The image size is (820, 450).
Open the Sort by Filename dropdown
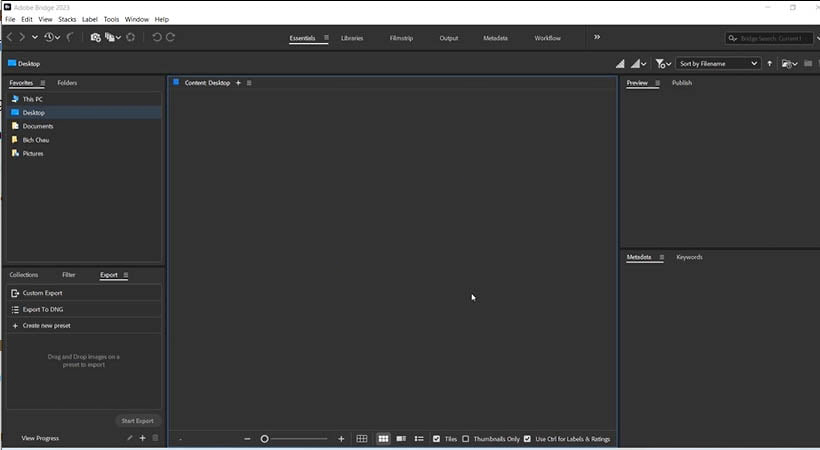[x=718, y=63]
